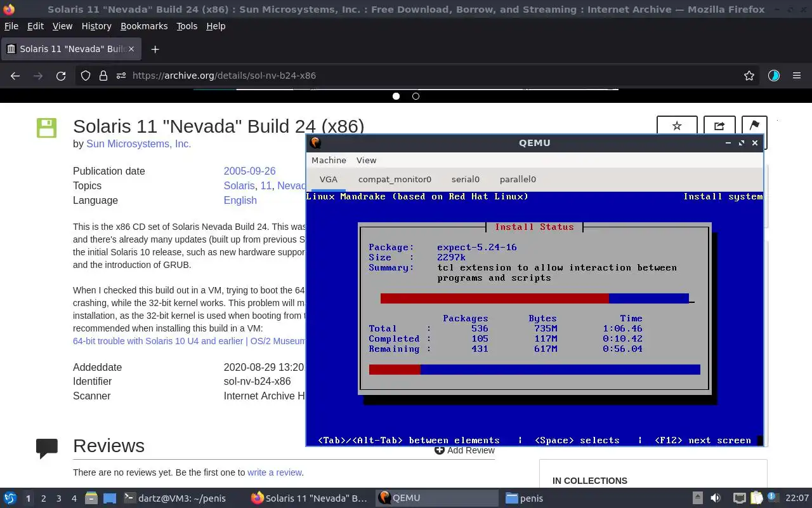Activate the Firefox Solaris taskbar entry
The height and width of the screenshot is (508, 812).
click(310, 498)
